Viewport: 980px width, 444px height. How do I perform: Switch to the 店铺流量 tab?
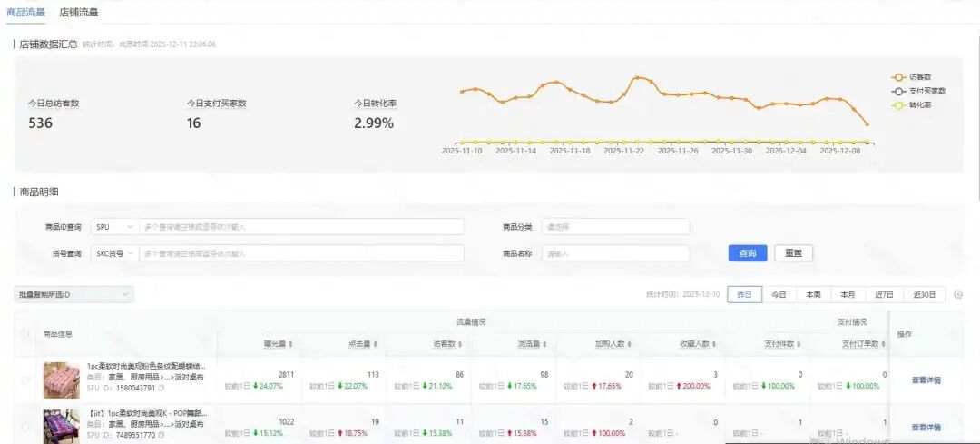(79, 13)
